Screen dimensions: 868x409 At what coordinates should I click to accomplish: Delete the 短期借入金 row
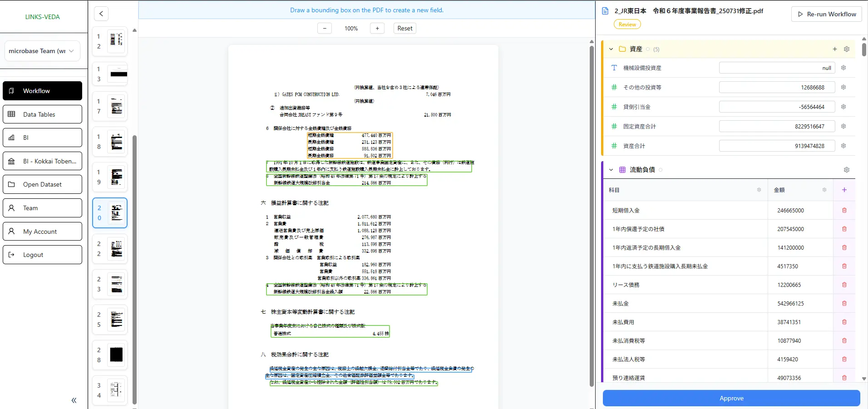coord(844,210)
